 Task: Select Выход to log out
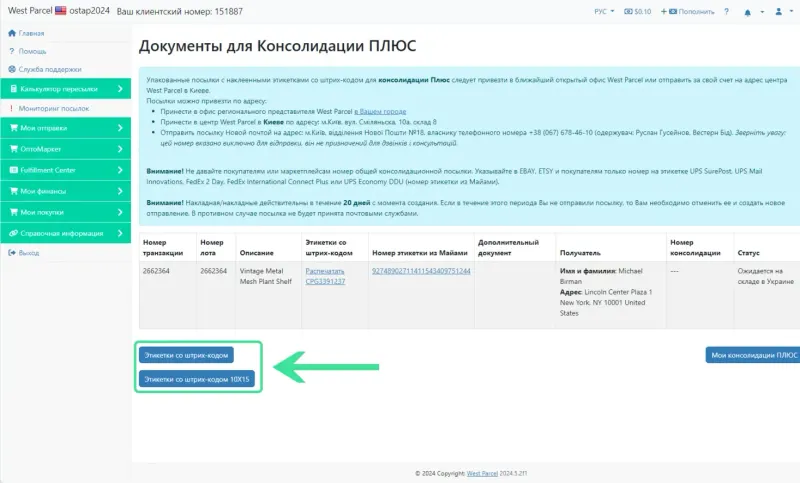[x=29, y=252]
